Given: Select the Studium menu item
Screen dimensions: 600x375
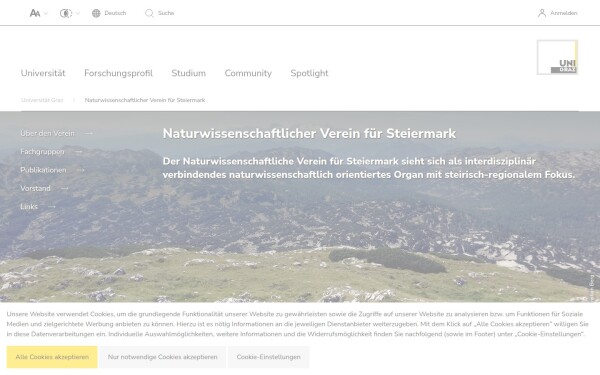Looking at the screenshot, I should [188, 73].
